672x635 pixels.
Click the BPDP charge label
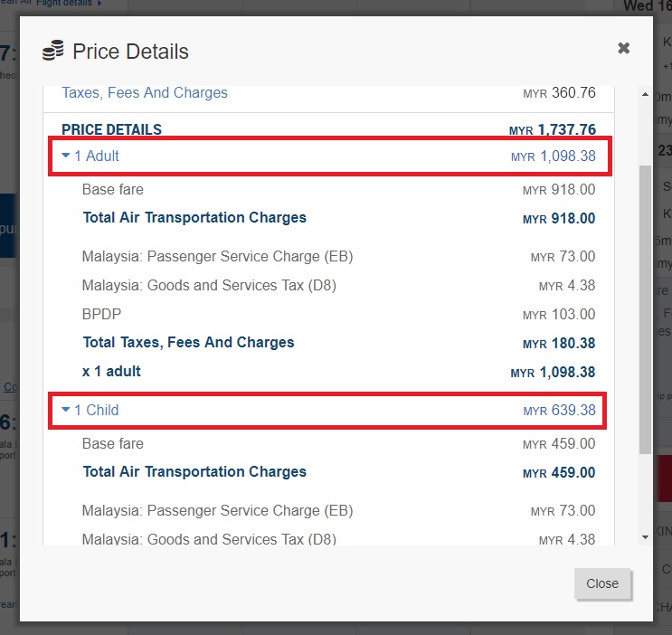pyautogui.click(x=101, y=315)
